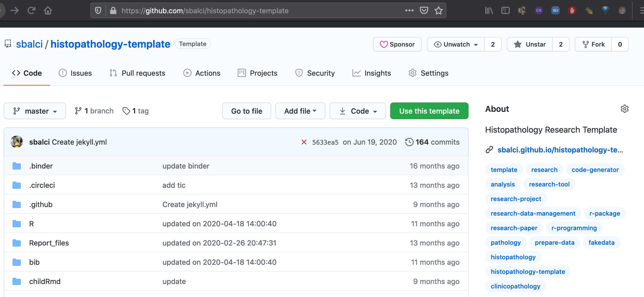Click the funnel extension icon
Image resolution: width=644 pixels, height=297 pixels.
(605, 11)
